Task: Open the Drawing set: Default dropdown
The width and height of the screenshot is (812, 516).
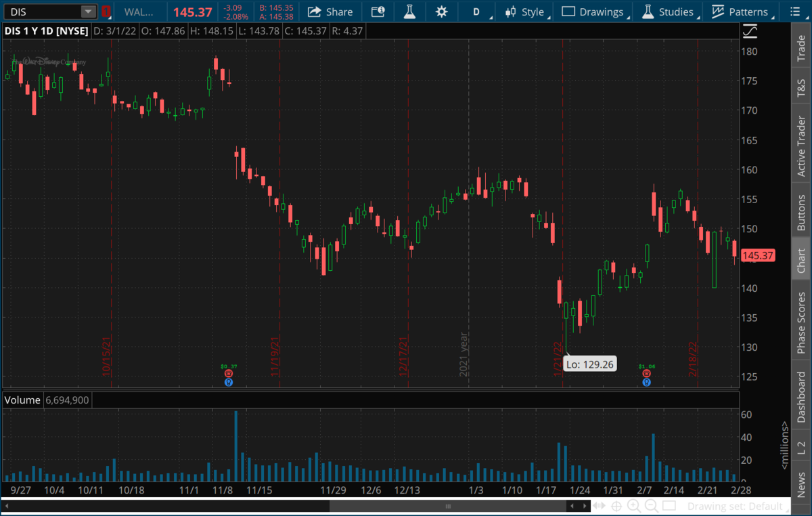Action: tap(737, 506)
